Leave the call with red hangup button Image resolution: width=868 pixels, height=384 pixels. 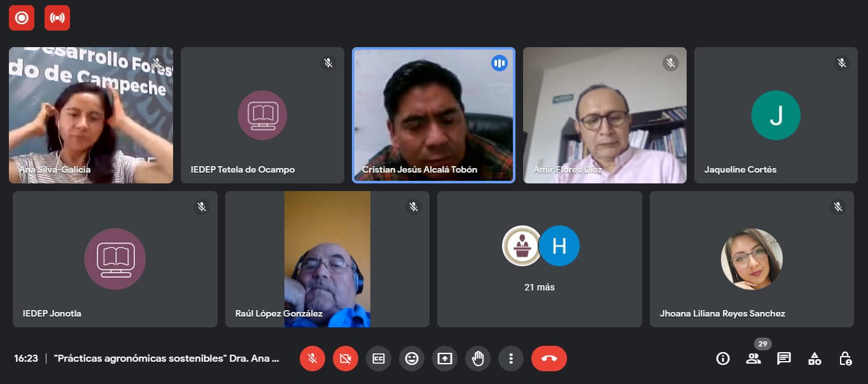pyautogui.click(x=549, y=359)
